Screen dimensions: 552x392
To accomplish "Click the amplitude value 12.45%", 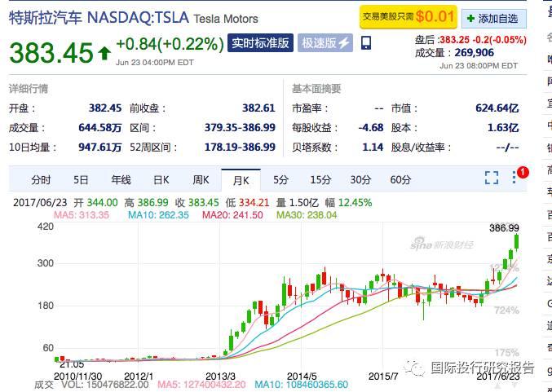I will [x=355, y=203].
